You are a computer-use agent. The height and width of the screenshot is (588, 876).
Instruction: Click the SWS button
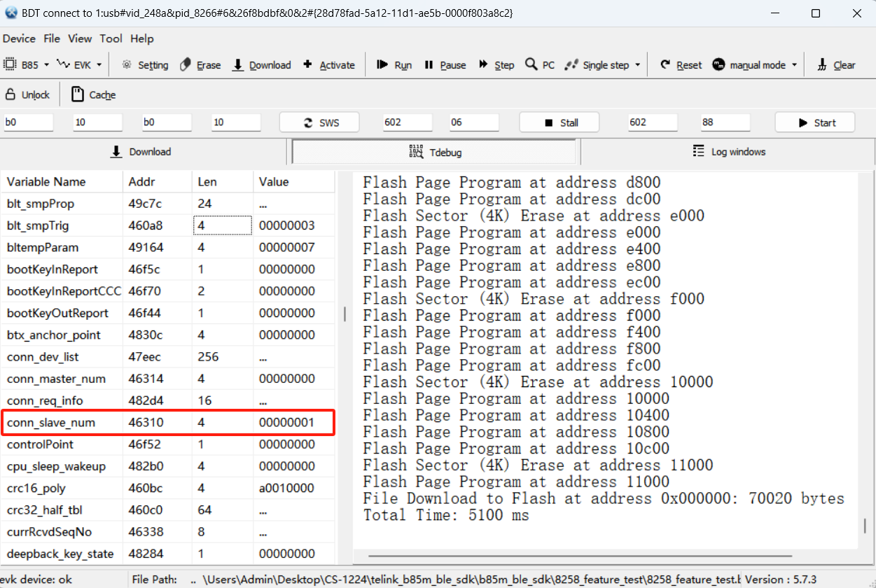[320, 122]
